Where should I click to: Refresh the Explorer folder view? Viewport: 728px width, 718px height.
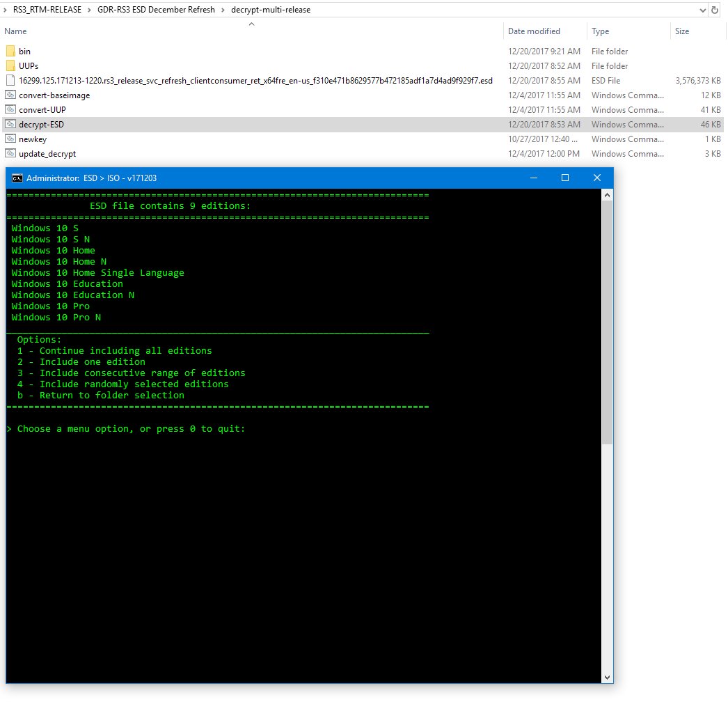pos(715,10)
